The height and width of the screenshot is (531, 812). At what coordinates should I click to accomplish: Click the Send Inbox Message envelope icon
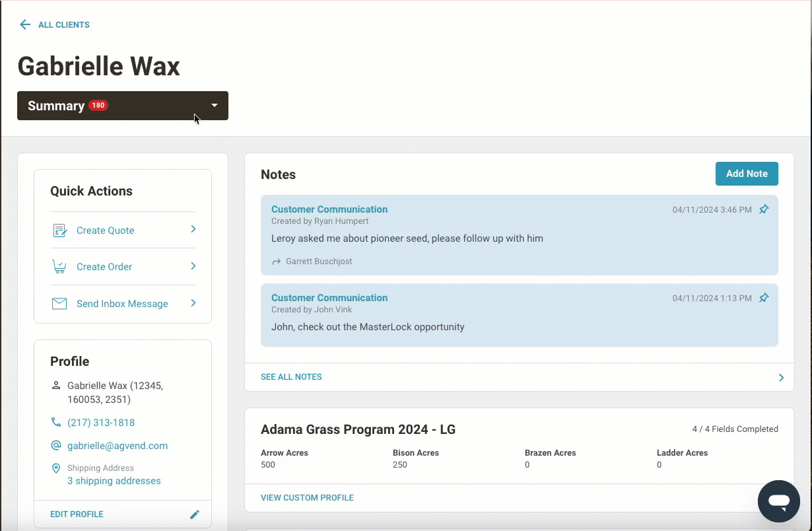(x=59, y=304)
